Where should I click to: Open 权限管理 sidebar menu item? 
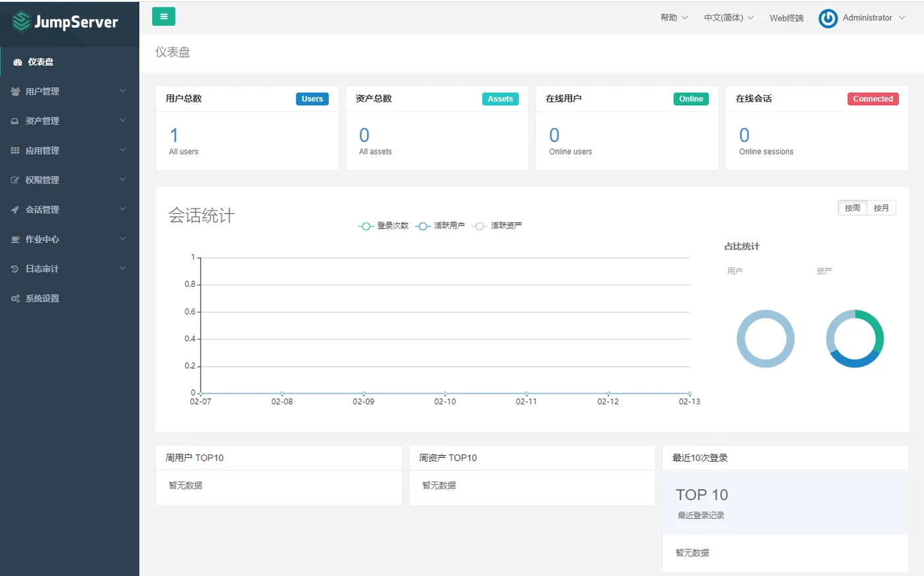click(x=70, y=180)
